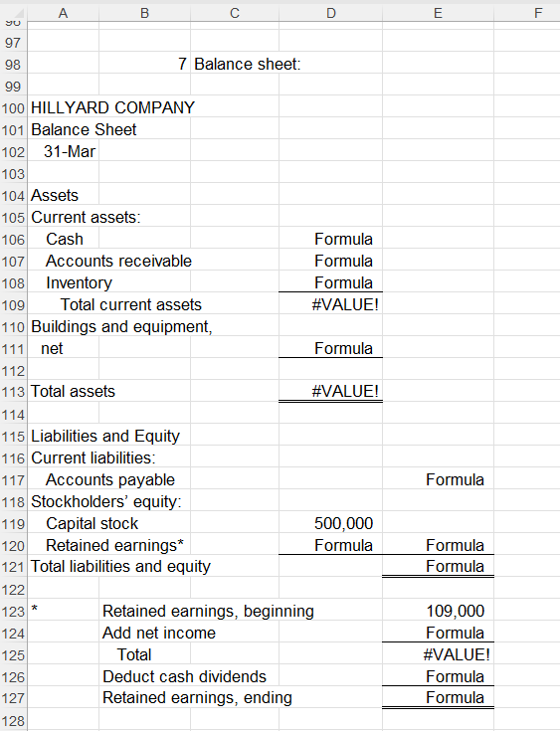Click the 'Total assets' label
This screenshot has height=731, width=560.
coord(73,392)
